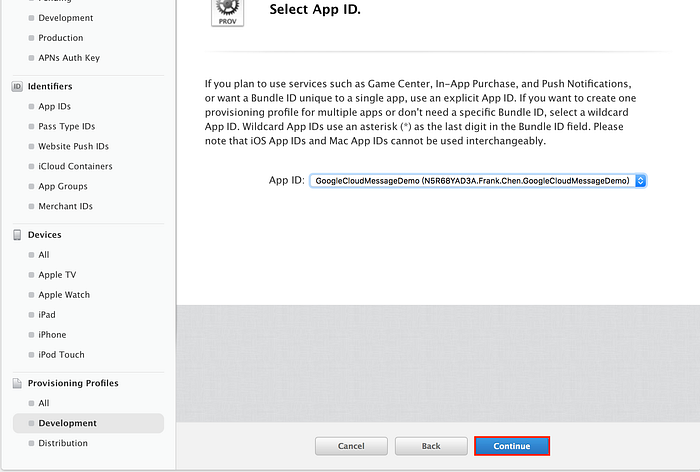Select Development under certificates
Image resolution: width=700 pixels, height=472 pixels.
click(66, 18)
